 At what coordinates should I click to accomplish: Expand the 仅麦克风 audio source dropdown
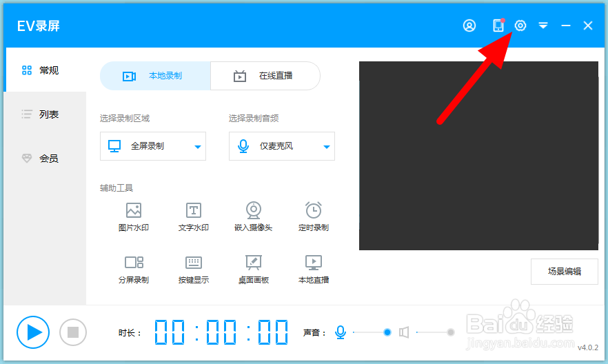282,146
